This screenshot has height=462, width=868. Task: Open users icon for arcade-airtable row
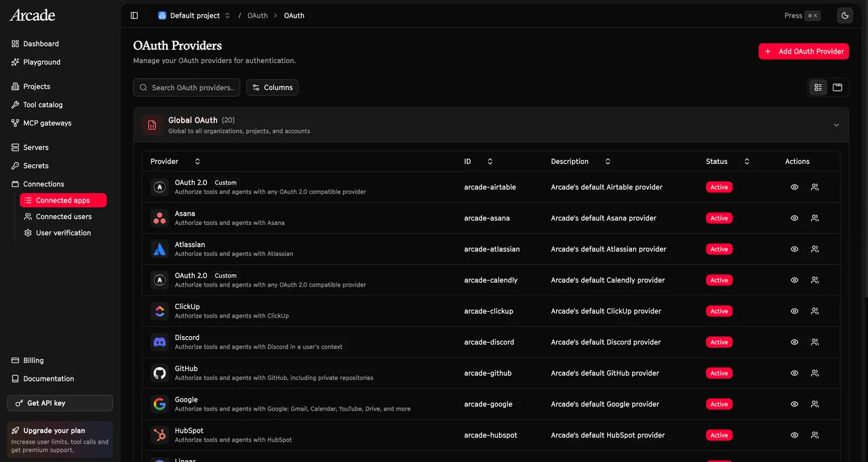coord(815,187)
